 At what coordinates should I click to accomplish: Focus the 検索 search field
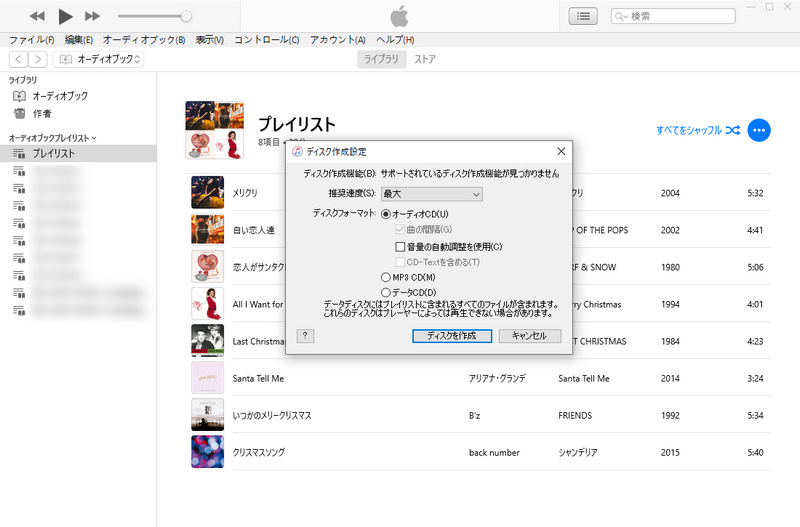tap(673, 16)
